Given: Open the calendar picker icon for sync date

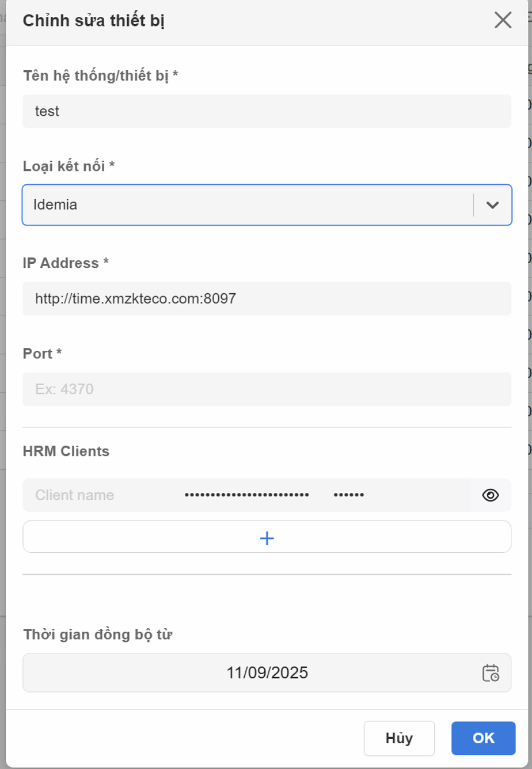Looking at the screenshot, I should (x=490, y=672).
